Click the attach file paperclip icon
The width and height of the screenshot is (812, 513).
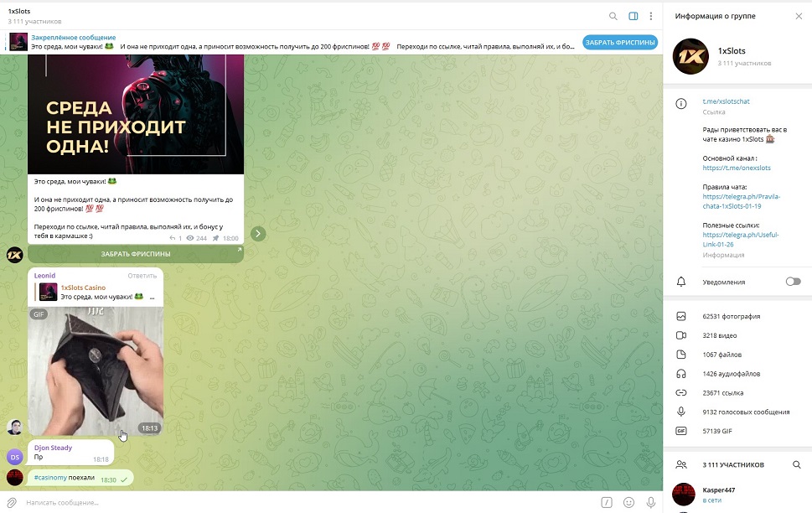pos(12,502)
